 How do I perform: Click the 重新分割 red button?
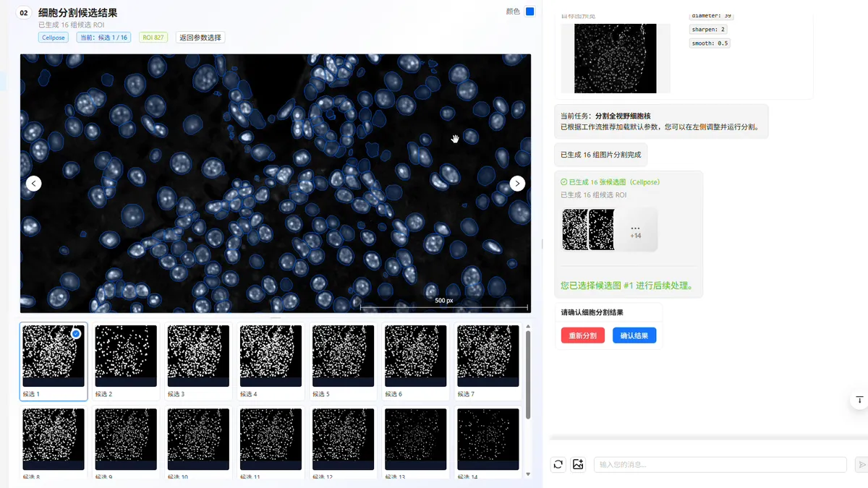coord(582,335)
